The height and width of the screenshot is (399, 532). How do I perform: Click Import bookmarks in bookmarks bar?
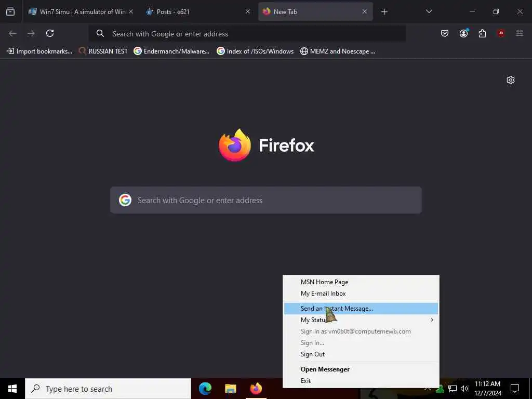click(39, 51)
